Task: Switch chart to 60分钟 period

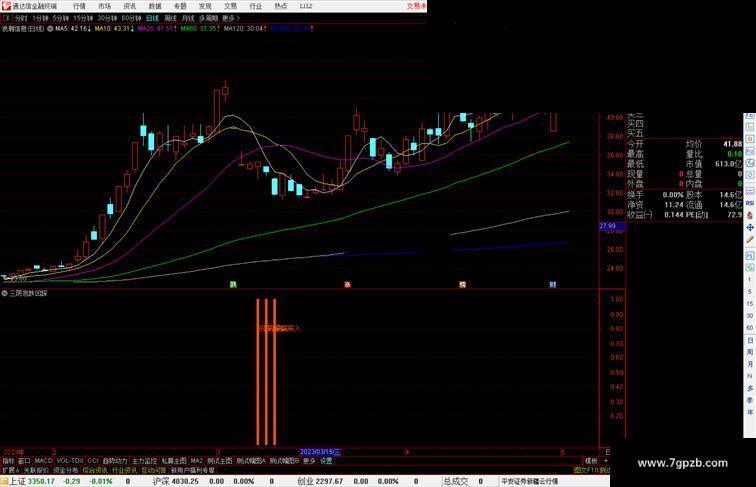Action: 131,18
